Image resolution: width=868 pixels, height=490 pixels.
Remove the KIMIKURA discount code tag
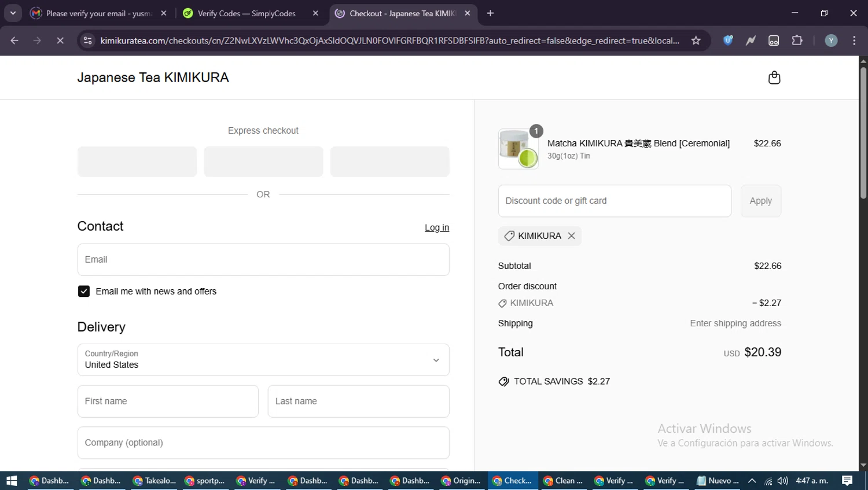[x=571, y=236]
